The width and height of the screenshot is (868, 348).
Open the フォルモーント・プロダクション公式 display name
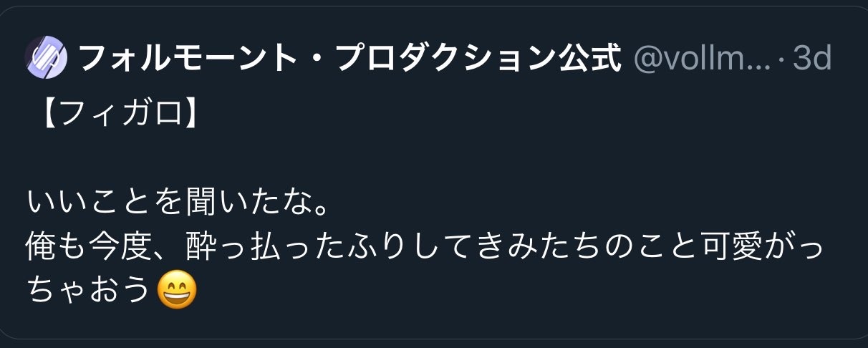pyautogui.click(x=349, y=59)
